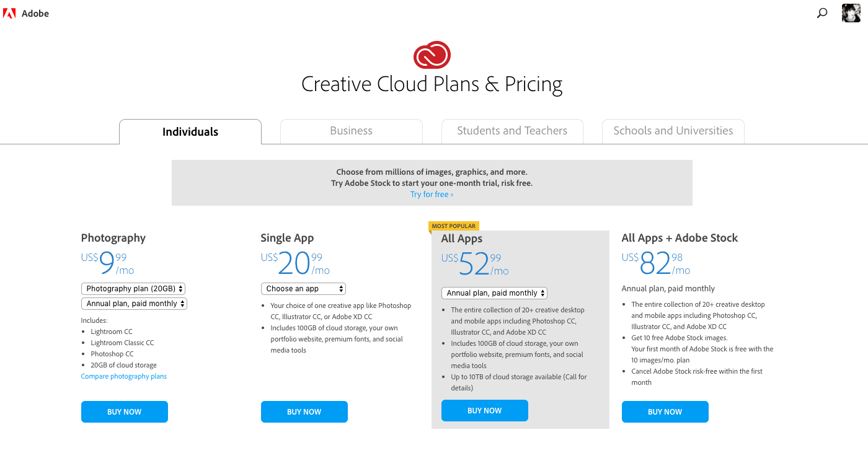Expand Photography billing term dropdown
The height and width of the screenshot is (453, 868).
[134, 304]
